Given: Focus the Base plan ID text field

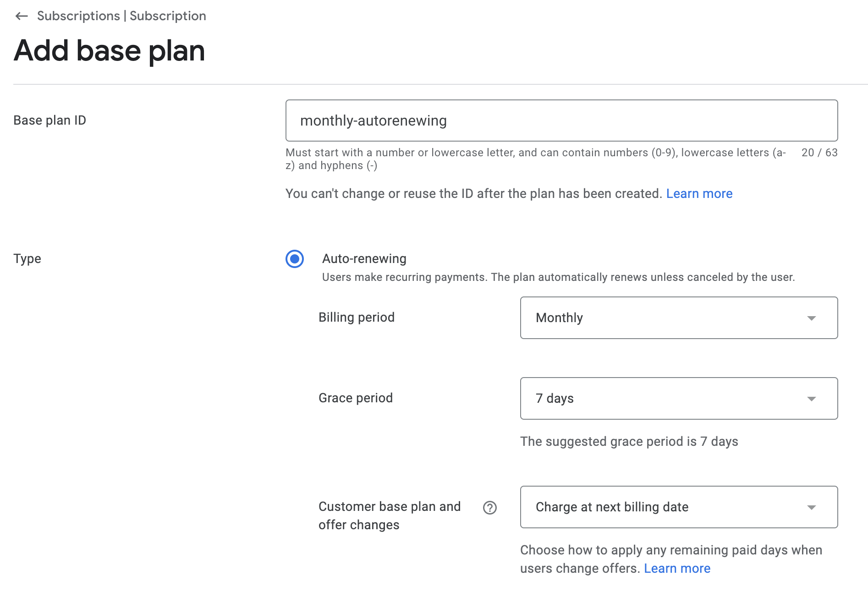Looking at the screenshot, I should (x=561, y=121).
